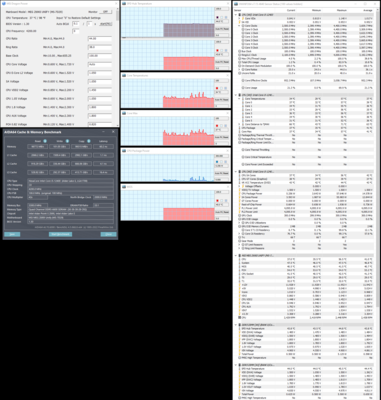The image size is (381, 400).
Task: Click the red color swatch in Core Max graph
Action: coord(217,126)
